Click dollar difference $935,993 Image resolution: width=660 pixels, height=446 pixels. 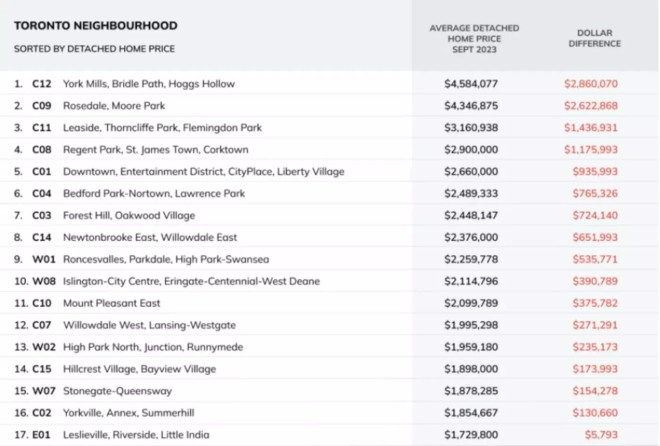tap(595, 172)
